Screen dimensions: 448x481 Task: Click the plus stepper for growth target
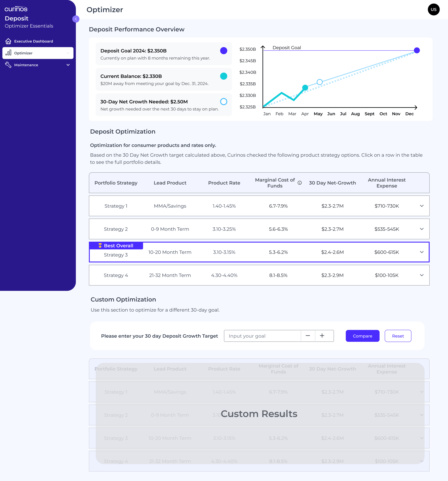coord(322,336)
